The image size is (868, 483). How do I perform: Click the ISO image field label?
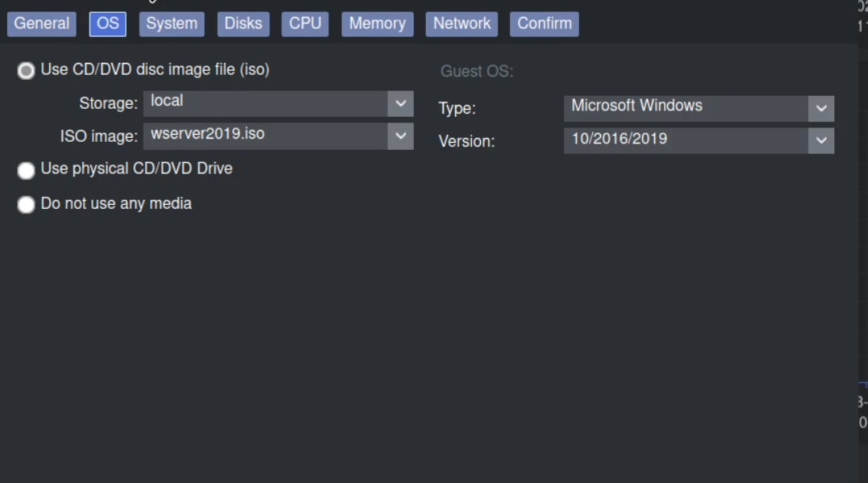click(x=98, y=136)
